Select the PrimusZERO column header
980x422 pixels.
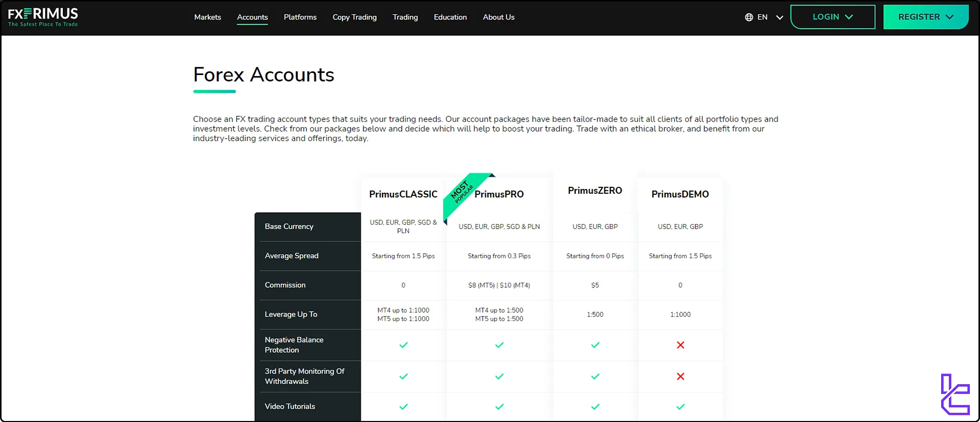point(595,190)
